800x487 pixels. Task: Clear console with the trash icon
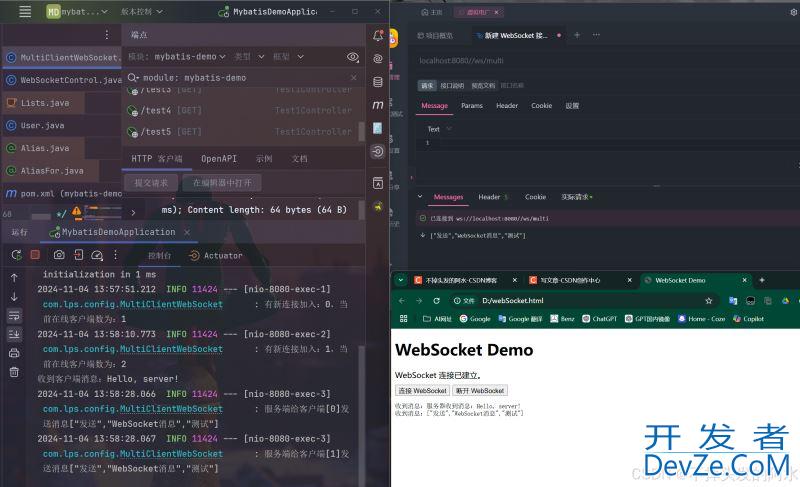coord(14,372)
